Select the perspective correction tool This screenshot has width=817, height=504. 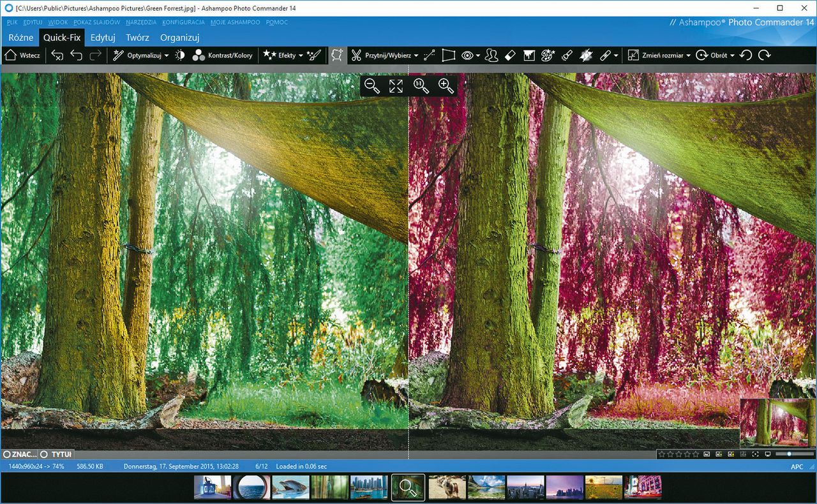(x=449, y=56)
